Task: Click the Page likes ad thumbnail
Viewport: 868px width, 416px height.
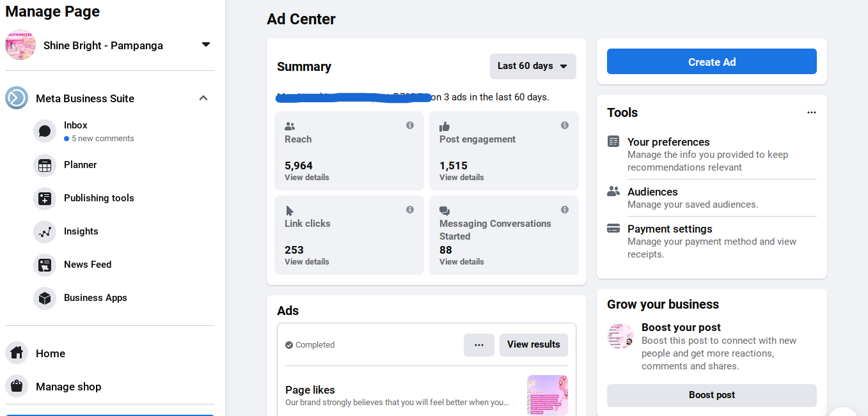Action: [x=548, y=396]
